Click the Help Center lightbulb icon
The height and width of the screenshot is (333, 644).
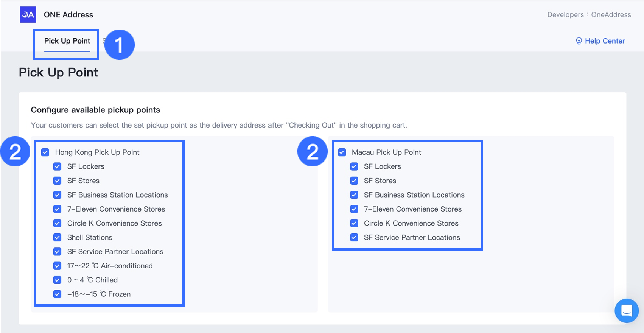(579, 41)
